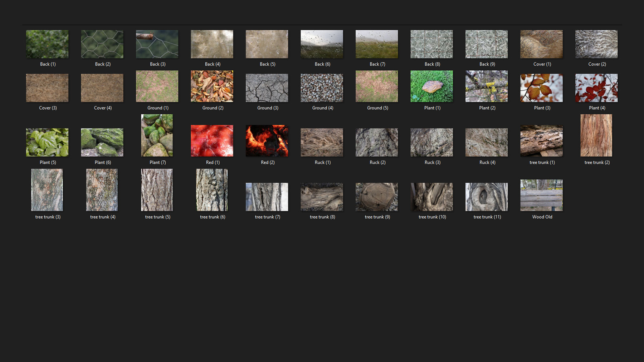The height and width of the screenshot is (362, 644).
Task: Select the Plant (4) red leaves thumbnail
Action: [596, 88]
